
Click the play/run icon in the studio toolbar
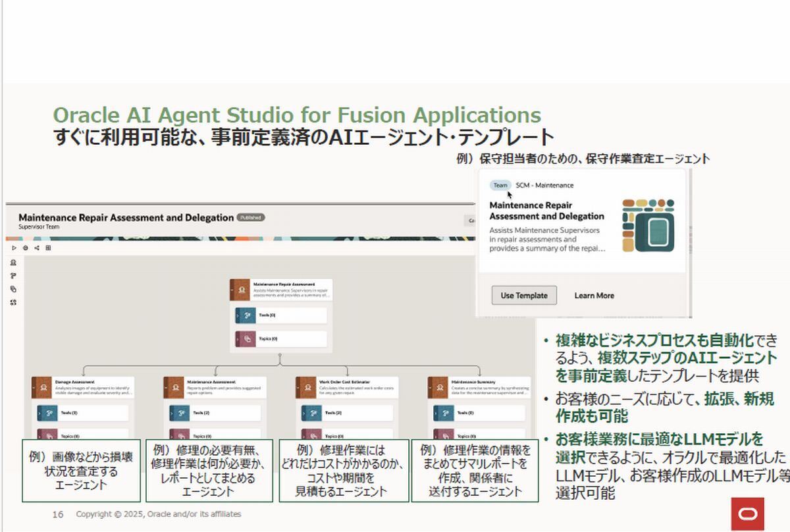pyautogui.click(x=14, y=248)
